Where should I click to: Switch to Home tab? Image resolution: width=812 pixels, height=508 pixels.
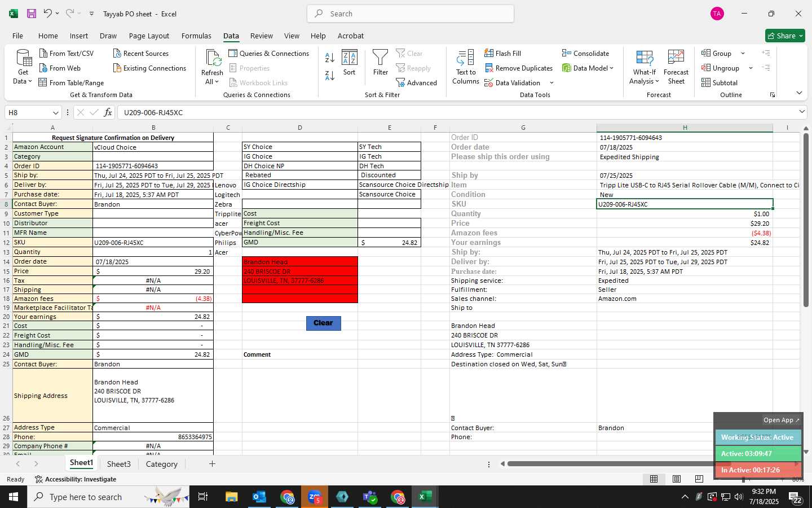pos(48,36)
